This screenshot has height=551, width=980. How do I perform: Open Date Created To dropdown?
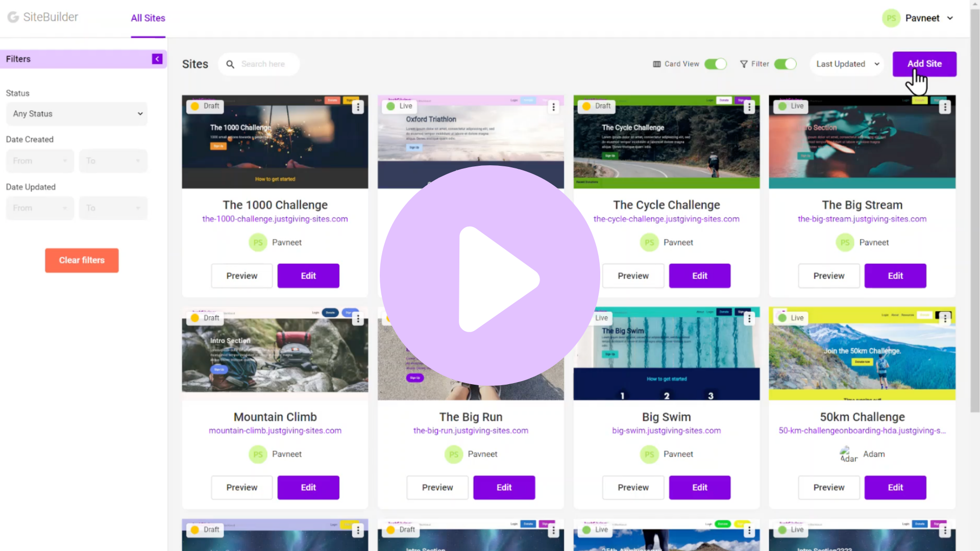113,161
